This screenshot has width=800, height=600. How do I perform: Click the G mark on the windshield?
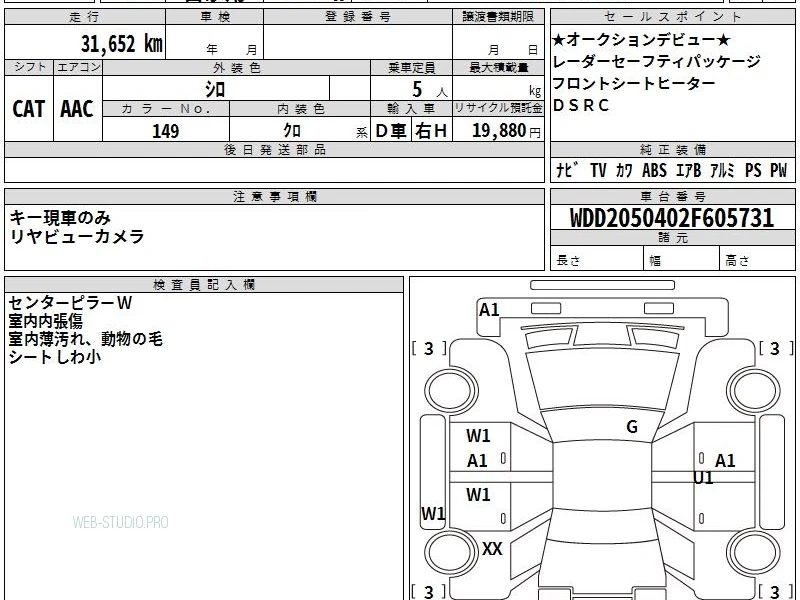pos(632,427)
